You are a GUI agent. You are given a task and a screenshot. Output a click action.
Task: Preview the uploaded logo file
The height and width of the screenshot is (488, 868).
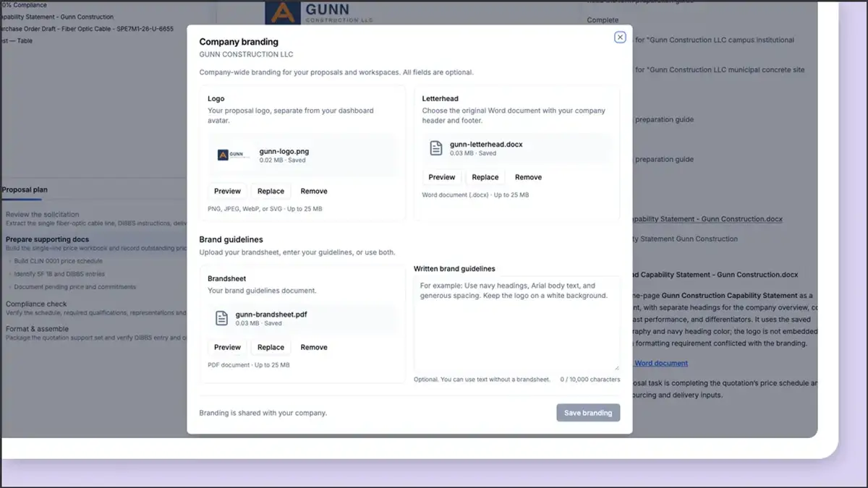coord(227,191)
